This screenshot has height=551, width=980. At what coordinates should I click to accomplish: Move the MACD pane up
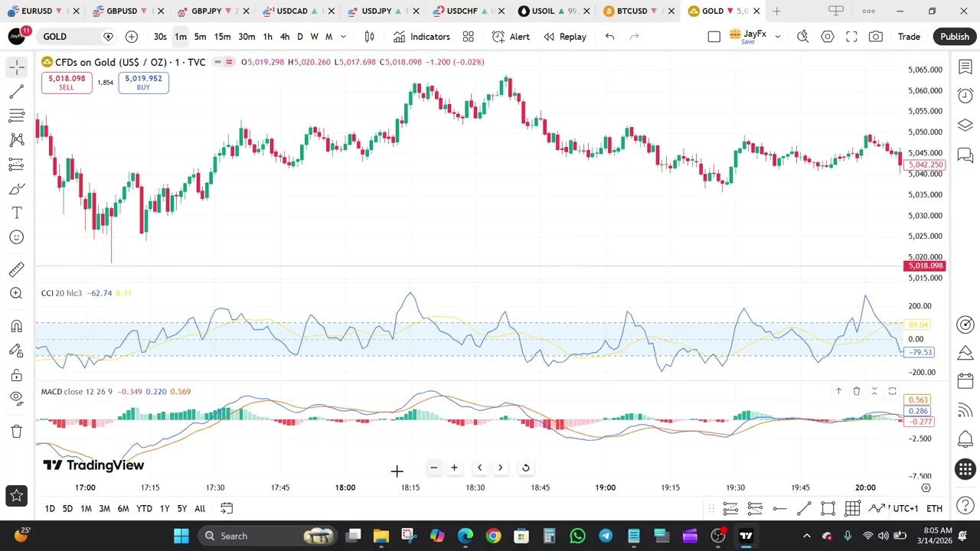(838, 391)
